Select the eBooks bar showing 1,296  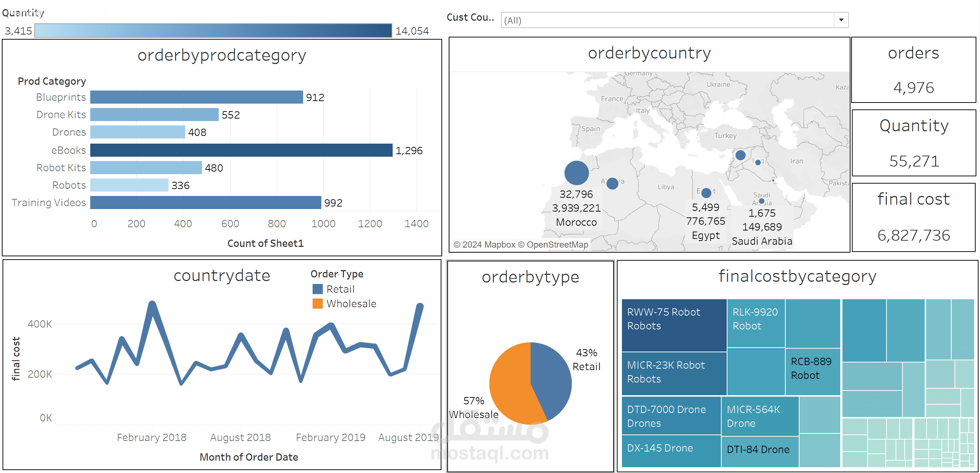(241, 150)
